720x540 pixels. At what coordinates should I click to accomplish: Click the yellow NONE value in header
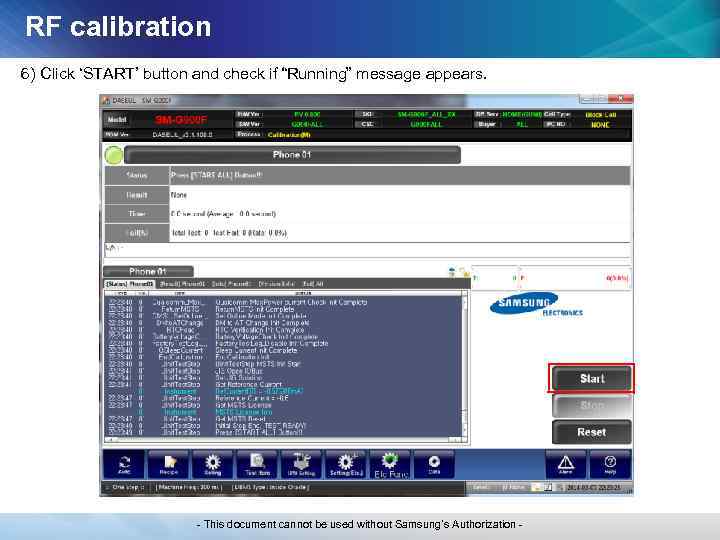600,125
